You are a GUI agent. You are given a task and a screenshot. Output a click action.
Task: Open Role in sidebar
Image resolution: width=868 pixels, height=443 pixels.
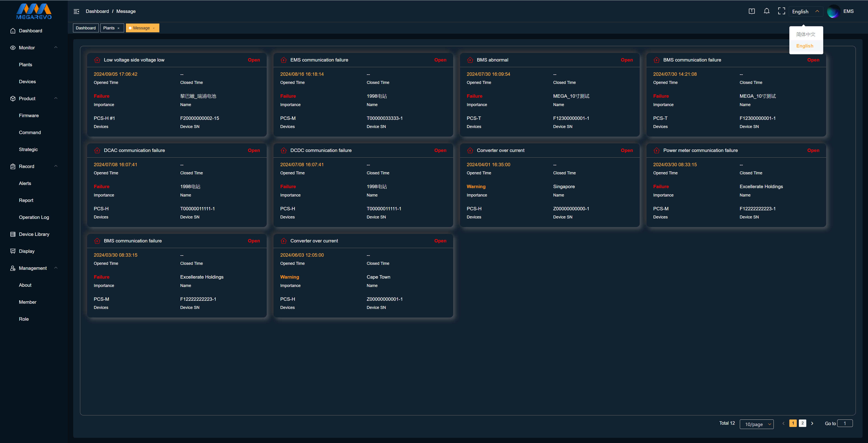click(24, 319)
